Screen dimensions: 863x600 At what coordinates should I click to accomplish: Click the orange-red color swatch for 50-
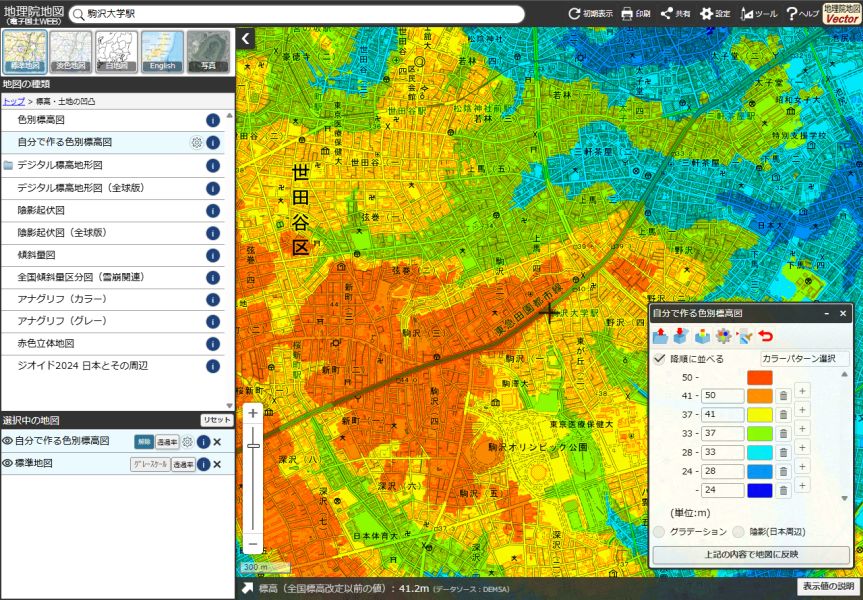click(x=759, y=377)
